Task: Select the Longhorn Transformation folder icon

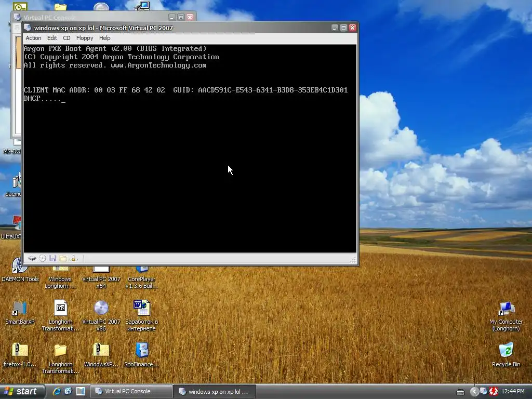Action: [x=60, y=358]
